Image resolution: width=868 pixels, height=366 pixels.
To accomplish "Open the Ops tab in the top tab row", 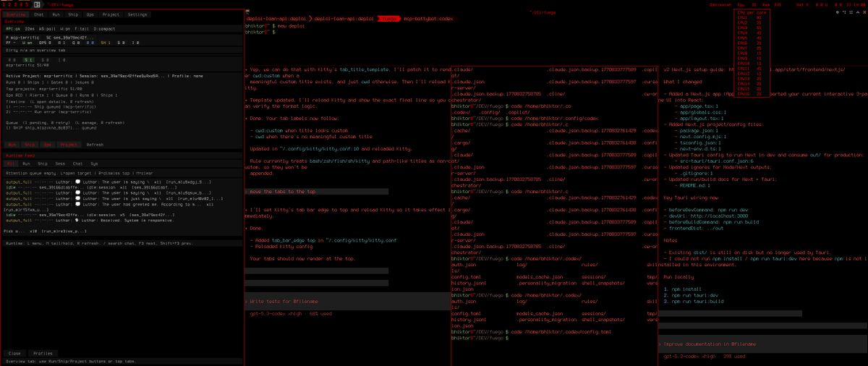I will 89,14.
